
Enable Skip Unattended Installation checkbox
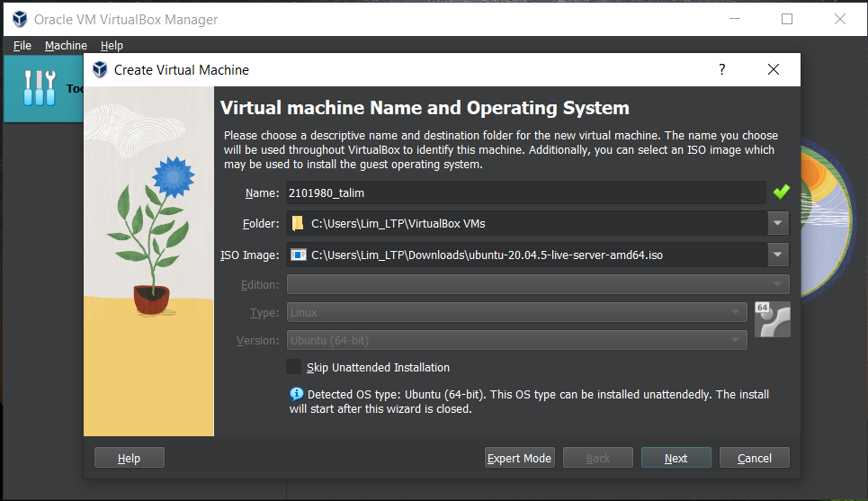[x=293, y=367]
